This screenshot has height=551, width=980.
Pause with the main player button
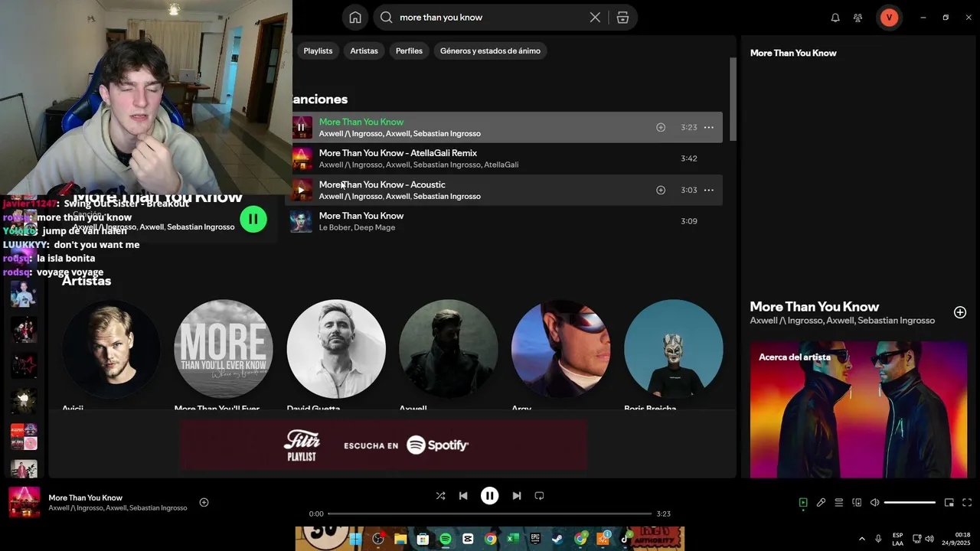click(x=490, y=496)
